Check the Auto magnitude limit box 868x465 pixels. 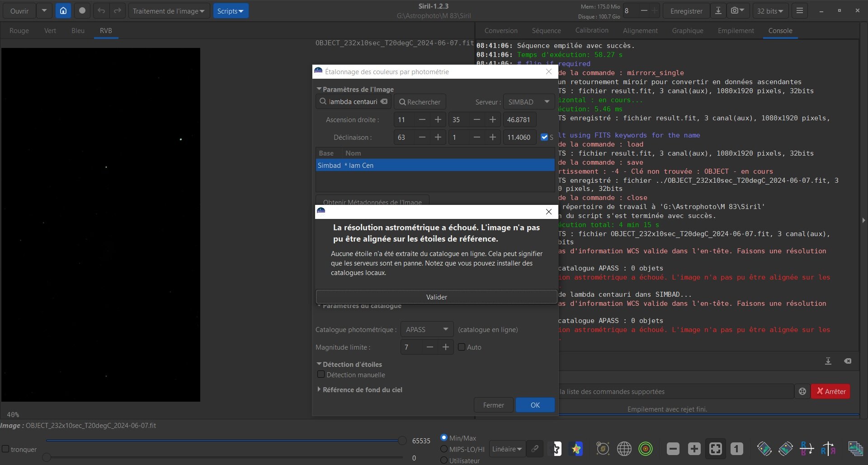click(x=462, y=347)
